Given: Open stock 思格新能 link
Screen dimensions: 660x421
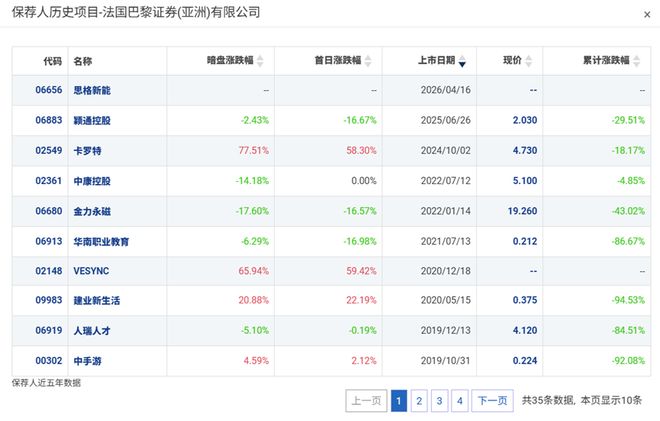Looking at the screenshot, I should 92,89.
